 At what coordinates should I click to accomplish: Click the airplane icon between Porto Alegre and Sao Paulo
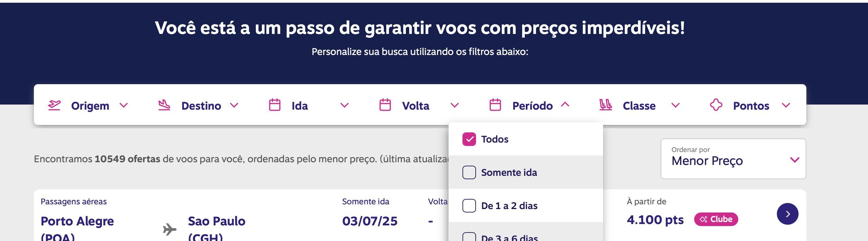(x=169, y=229)
